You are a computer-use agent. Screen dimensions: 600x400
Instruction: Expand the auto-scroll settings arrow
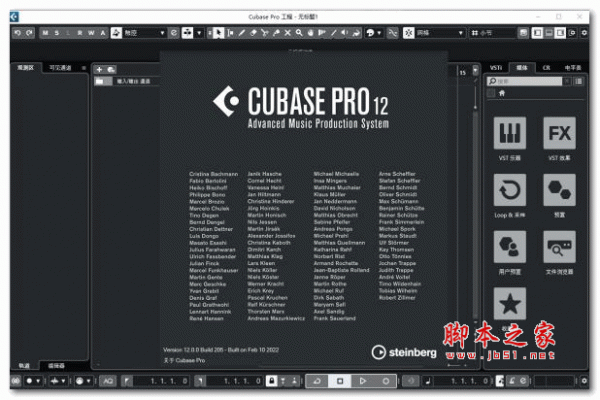click(199, 33)
